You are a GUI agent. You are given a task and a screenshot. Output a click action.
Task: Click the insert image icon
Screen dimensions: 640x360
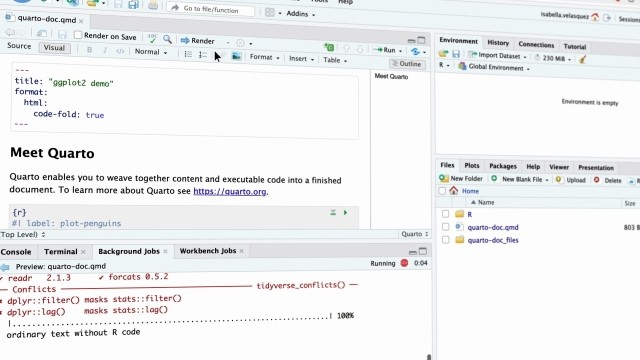pyautogui.click(x=236, y=56)
